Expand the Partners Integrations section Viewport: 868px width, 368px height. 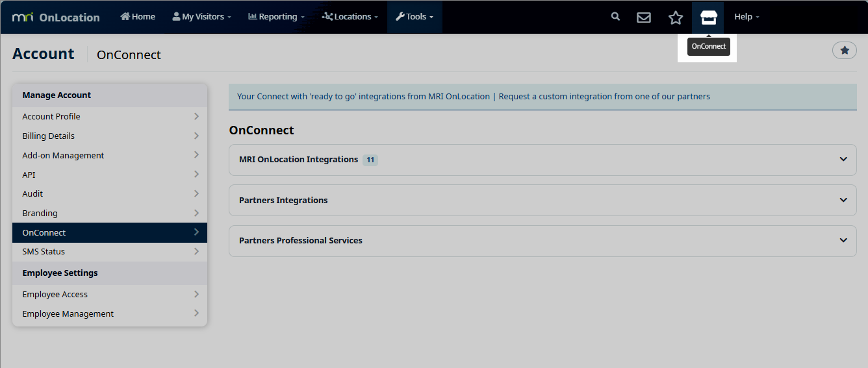click(x=542, y=201)
